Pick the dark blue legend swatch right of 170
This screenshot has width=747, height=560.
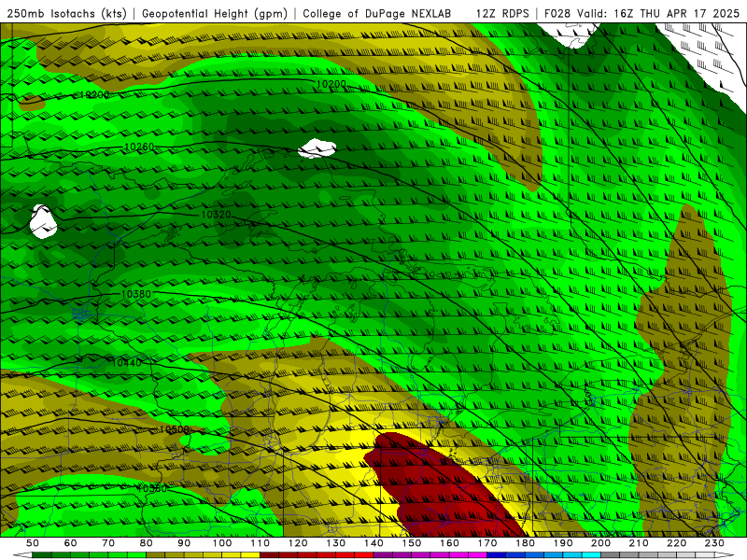497,555
